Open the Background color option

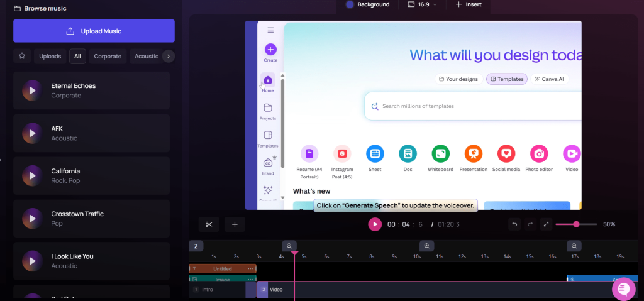click(367, 4)
